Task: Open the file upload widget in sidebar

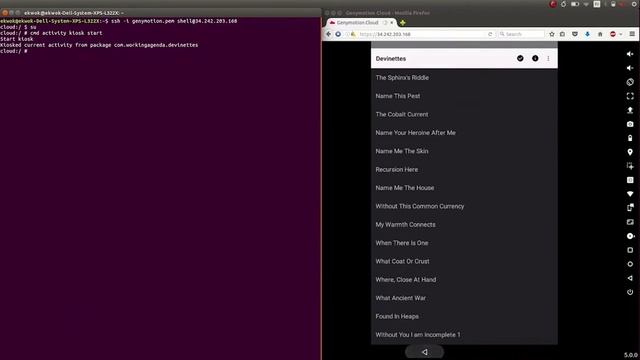Action: (630, 110)
